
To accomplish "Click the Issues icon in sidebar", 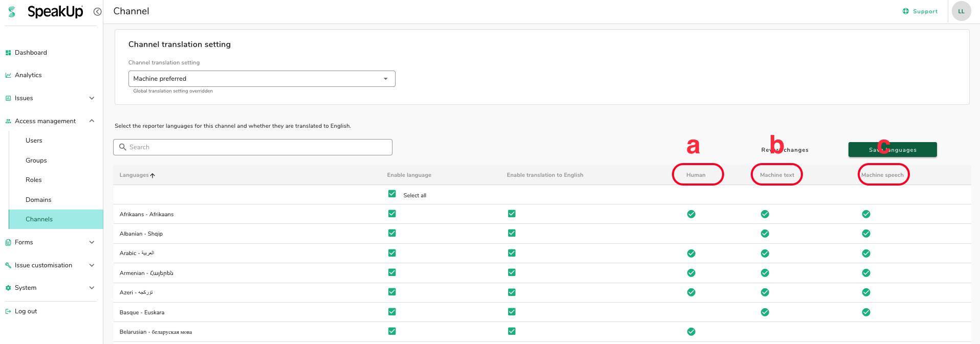I will [x=8, y=98].
